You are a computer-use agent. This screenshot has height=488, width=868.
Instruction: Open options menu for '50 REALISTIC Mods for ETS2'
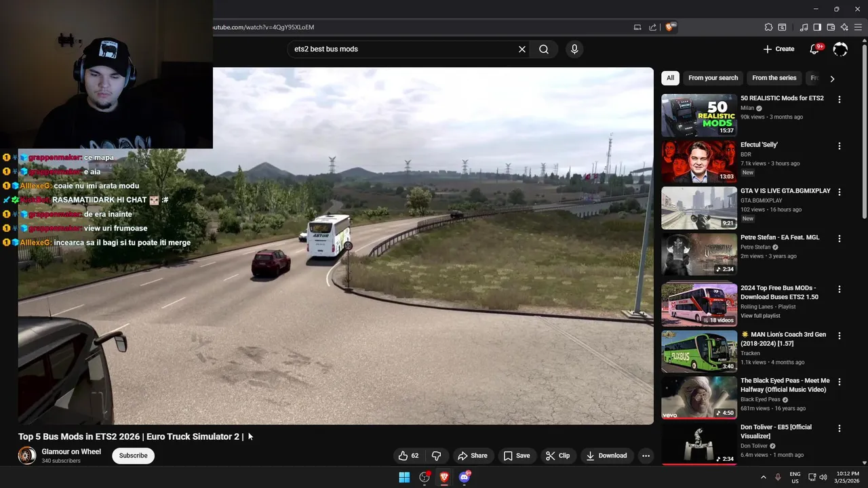click(840, 99)
